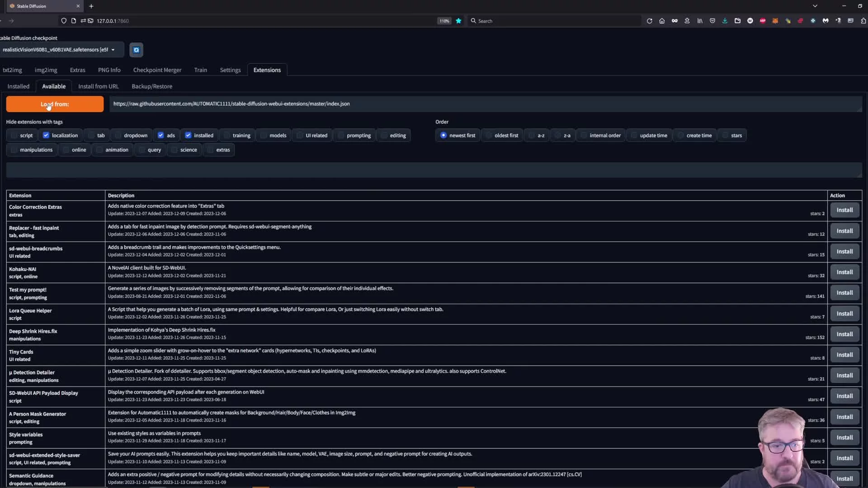
Task: Open the Settings tab
Action: coord(230,70)
